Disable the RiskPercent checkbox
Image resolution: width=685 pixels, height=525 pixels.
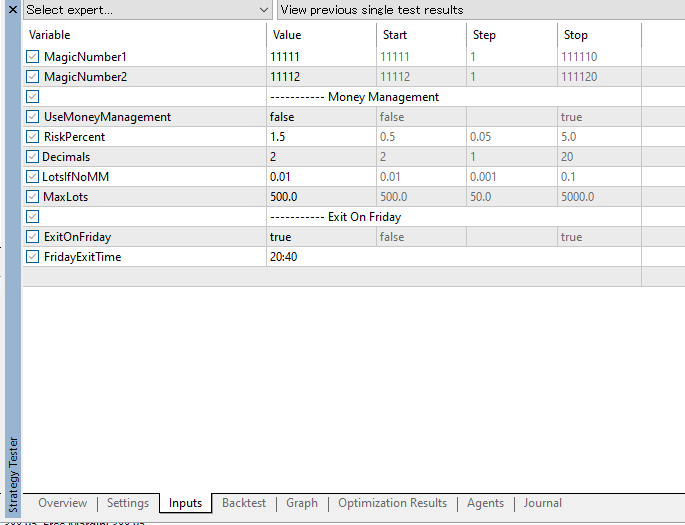click(33, 137)
